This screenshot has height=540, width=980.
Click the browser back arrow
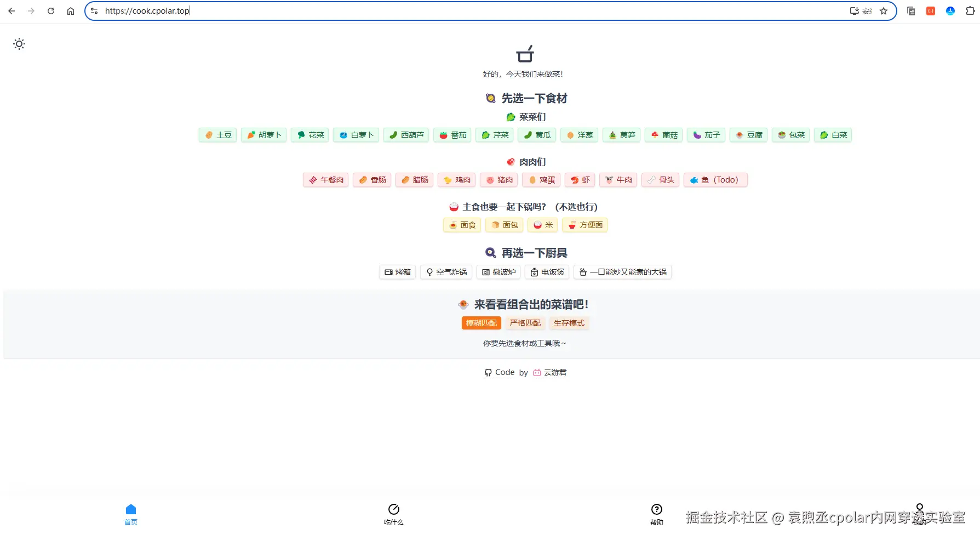click(x=12, y=11)
